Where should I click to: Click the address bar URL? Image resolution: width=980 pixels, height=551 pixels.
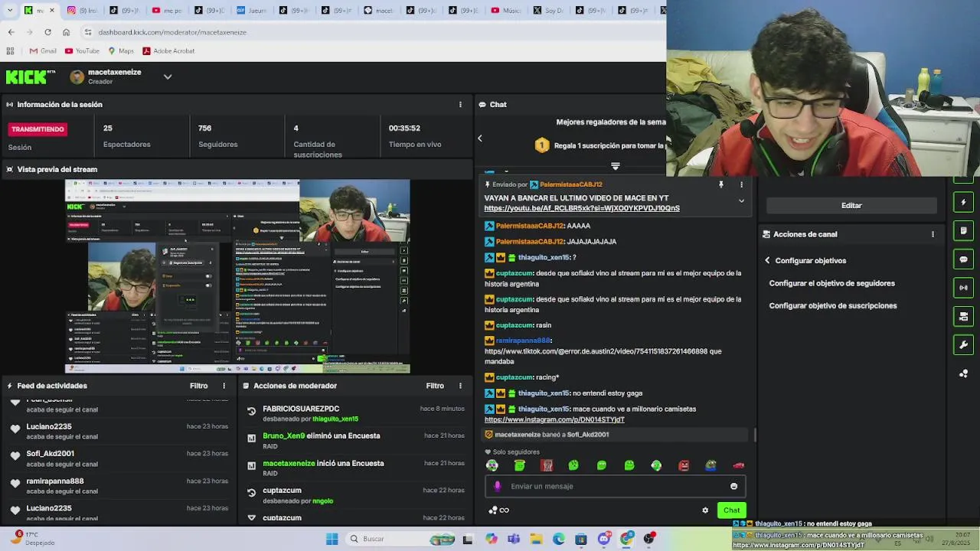tap(172, 32)
